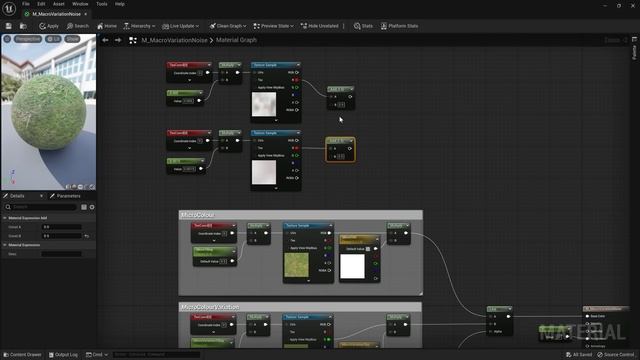Click the Browse to asset icon

(x=23, y=26)
